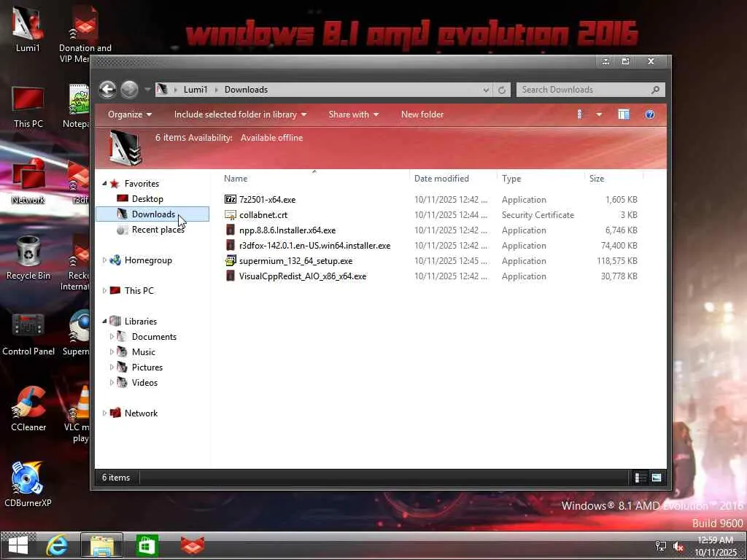The image size is (747, 560).
Task: Open Lumi1 desktop shortcut
Action: (28, 28)
